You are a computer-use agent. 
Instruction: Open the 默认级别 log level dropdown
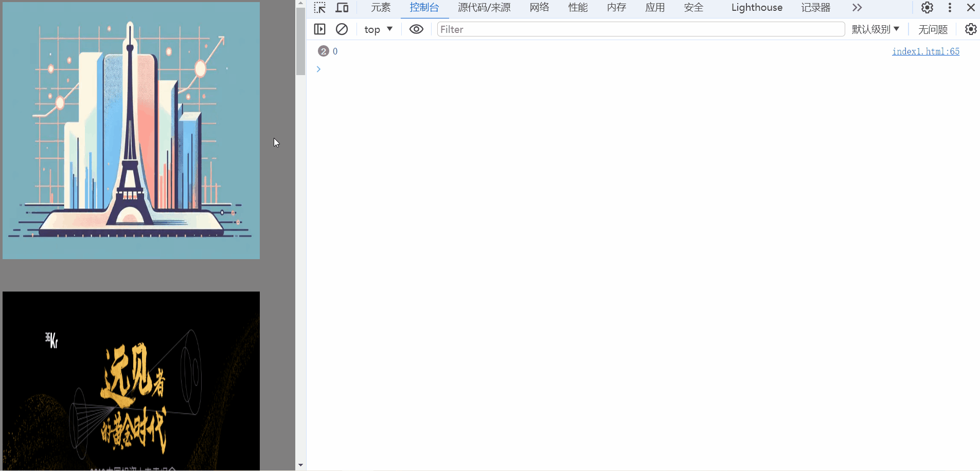(876, 29)
